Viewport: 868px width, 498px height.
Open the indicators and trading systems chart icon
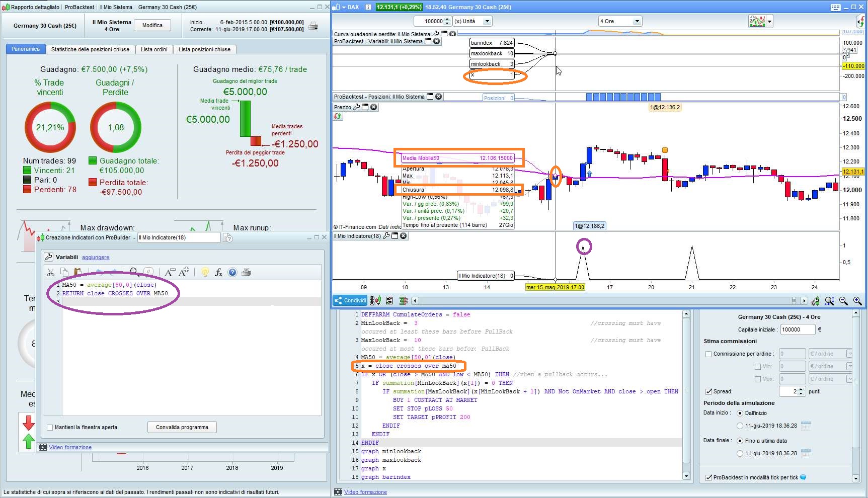click(x=757, y=21)
